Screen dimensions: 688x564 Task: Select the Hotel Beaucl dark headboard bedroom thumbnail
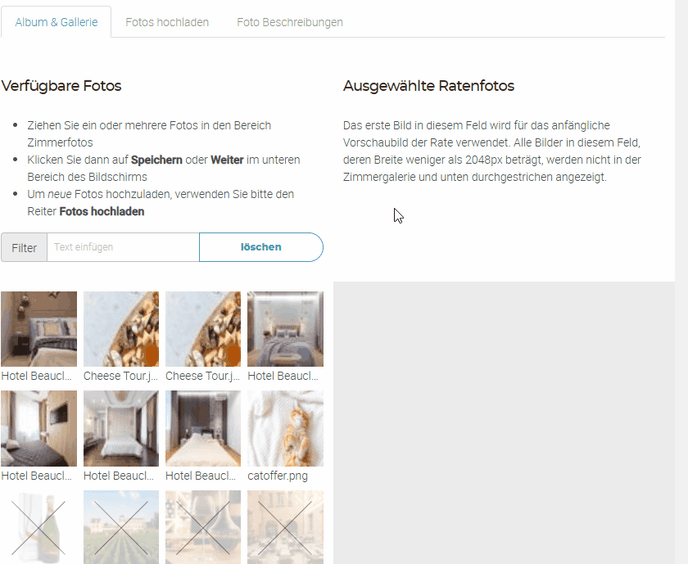[x=203, y=428]
